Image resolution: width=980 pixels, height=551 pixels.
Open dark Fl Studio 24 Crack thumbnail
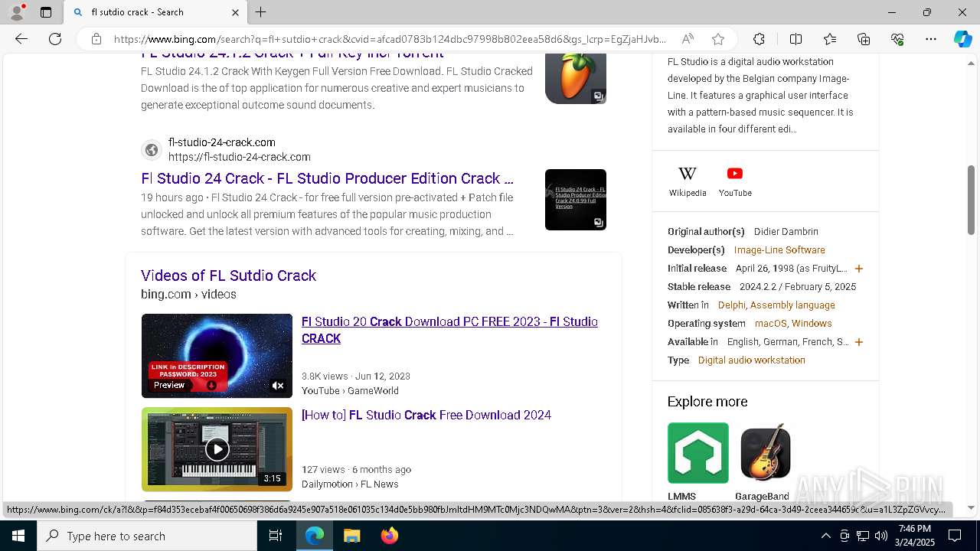(576, 200)
